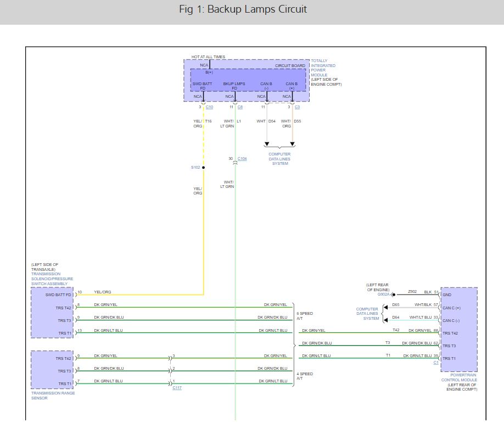
Task: Open the C1 connector link near PCM
Action: click(436, 363)
